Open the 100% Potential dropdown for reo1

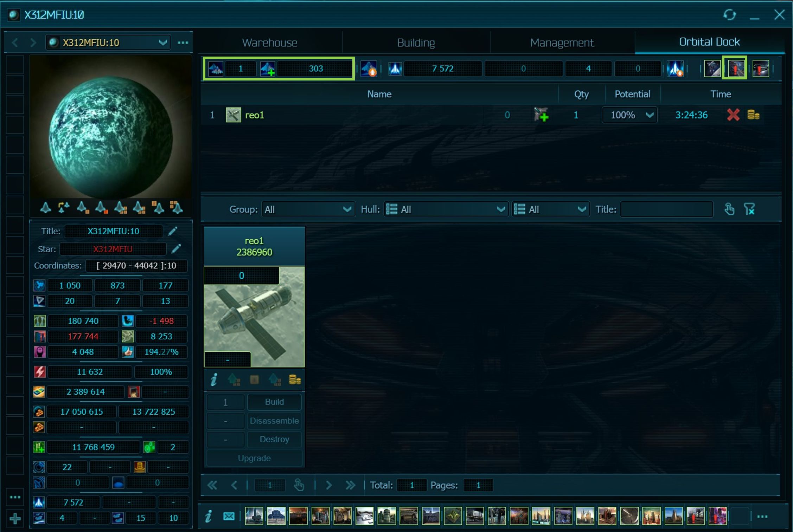(x=629, y=115)
